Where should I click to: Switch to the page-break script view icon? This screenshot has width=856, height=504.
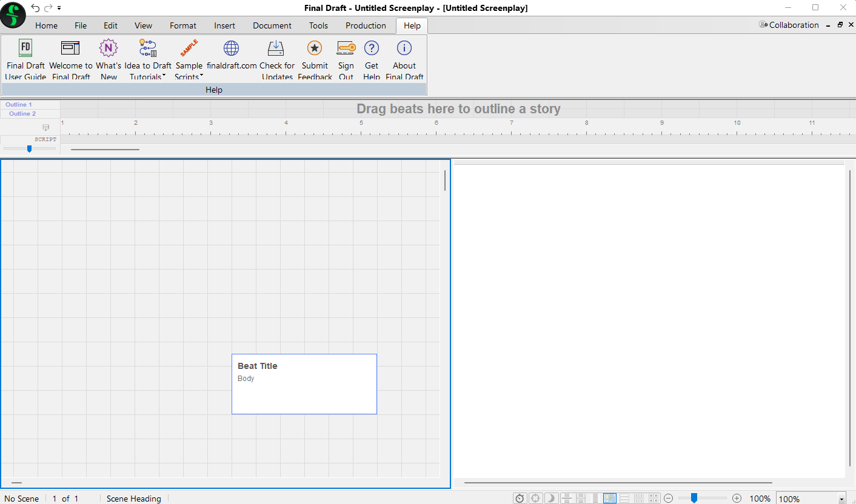click(x=581, y=498)
